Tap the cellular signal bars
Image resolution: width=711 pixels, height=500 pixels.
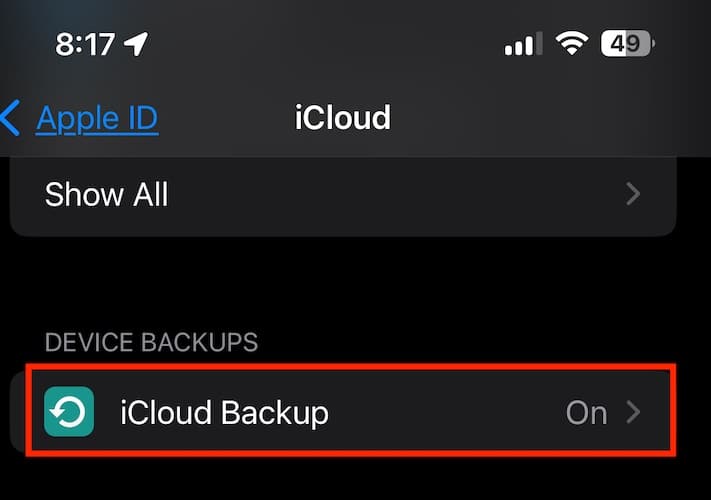pyautogui.click(x=523, y=45)
